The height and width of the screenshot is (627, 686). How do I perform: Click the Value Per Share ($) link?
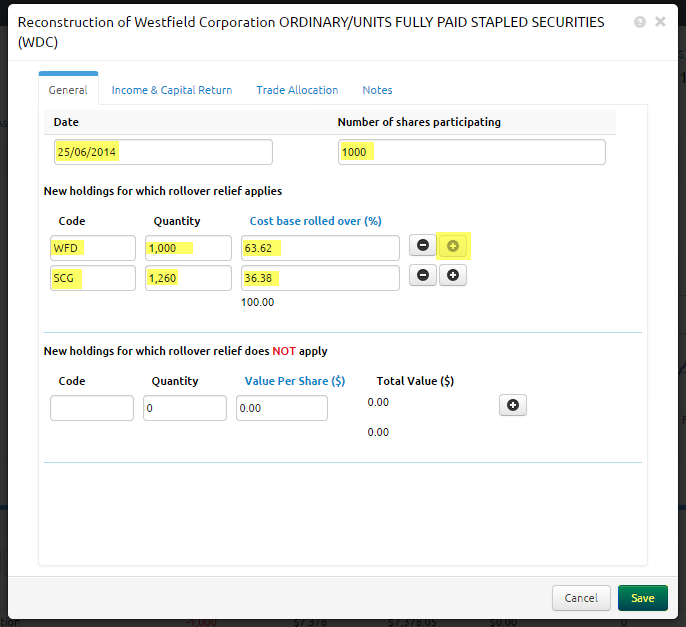click(295, 381)
